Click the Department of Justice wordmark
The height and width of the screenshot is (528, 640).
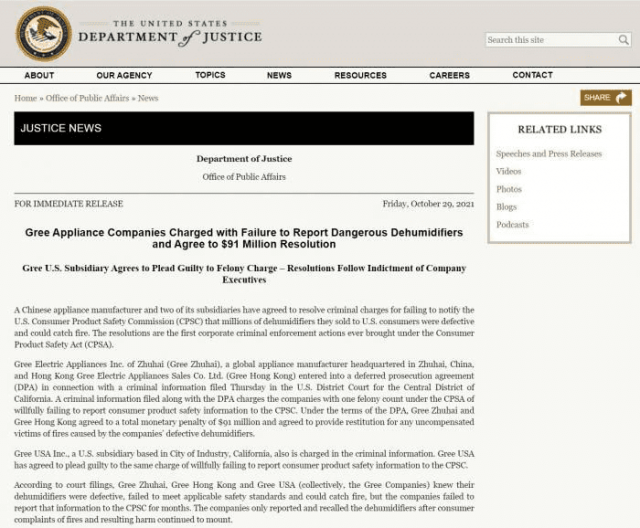tap(170, 33)
